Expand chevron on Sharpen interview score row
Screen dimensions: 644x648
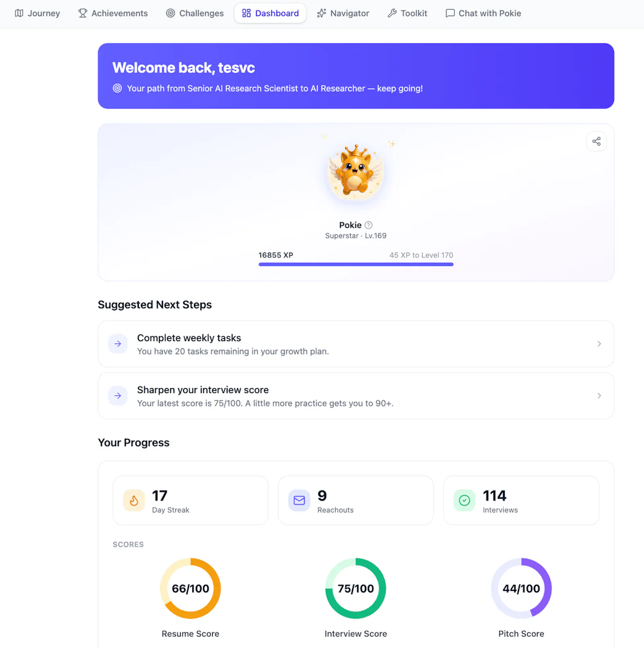[x=599, y=396]
